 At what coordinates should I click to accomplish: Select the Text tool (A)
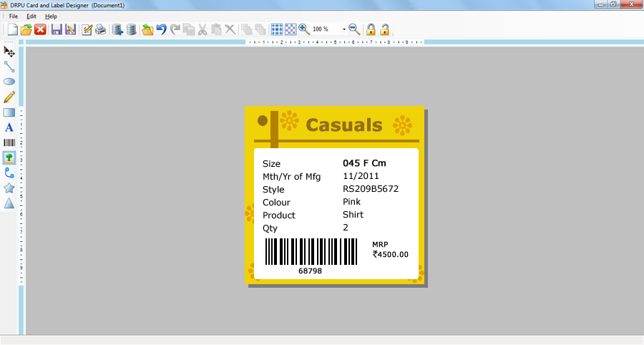point(9,127)
